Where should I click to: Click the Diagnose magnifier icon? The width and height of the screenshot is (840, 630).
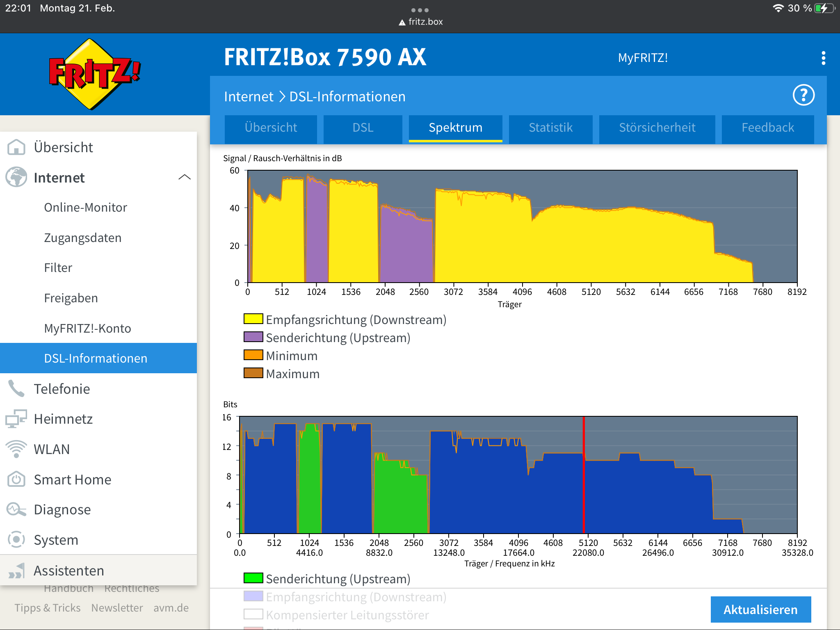[16, 509]
